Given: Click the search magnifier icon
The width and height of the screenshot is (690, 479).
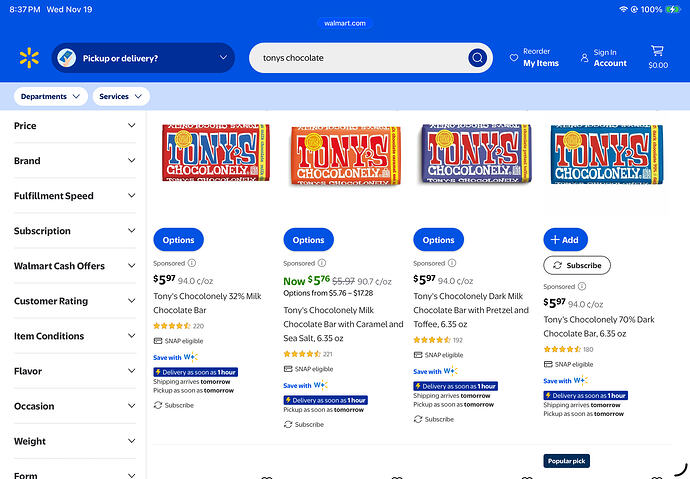Looking at the screenshot, I should tap(478, 58).
